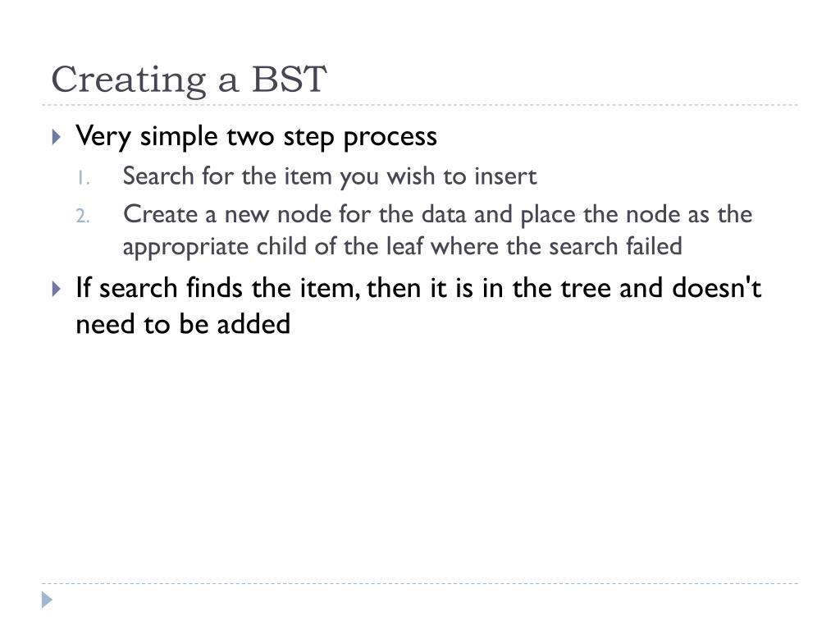
Task: Click the arrow bullet before 'Very simple two step process'
Action: [x=57, y=137]
